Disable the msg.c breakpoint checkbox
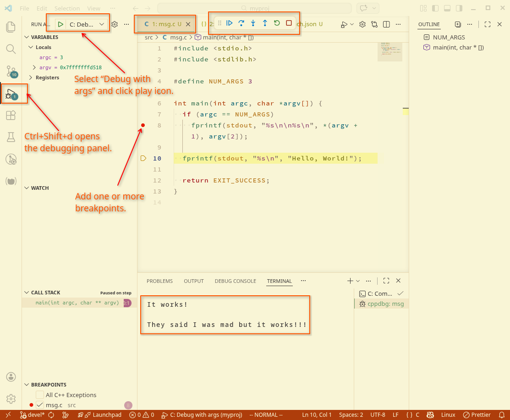The image size is (510, 420). 40,405
